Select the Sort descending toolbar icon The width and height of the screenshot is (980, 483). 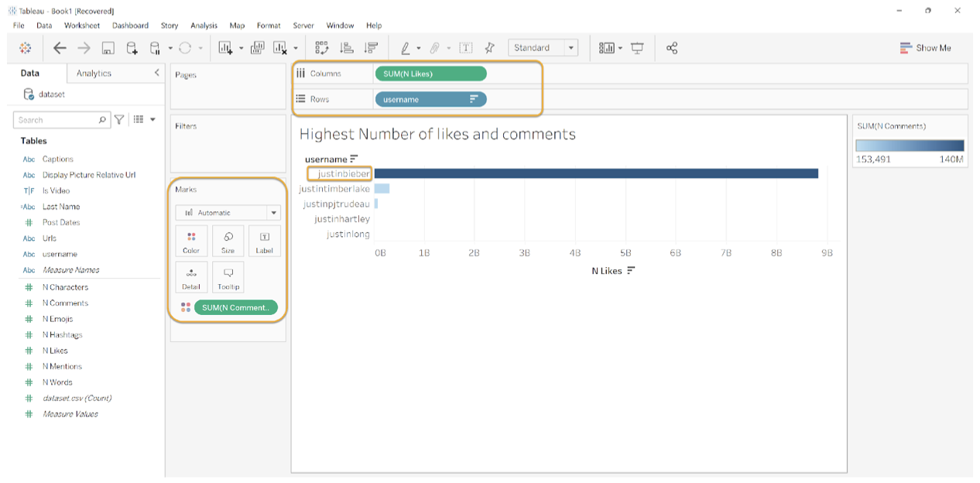point(372,47)
